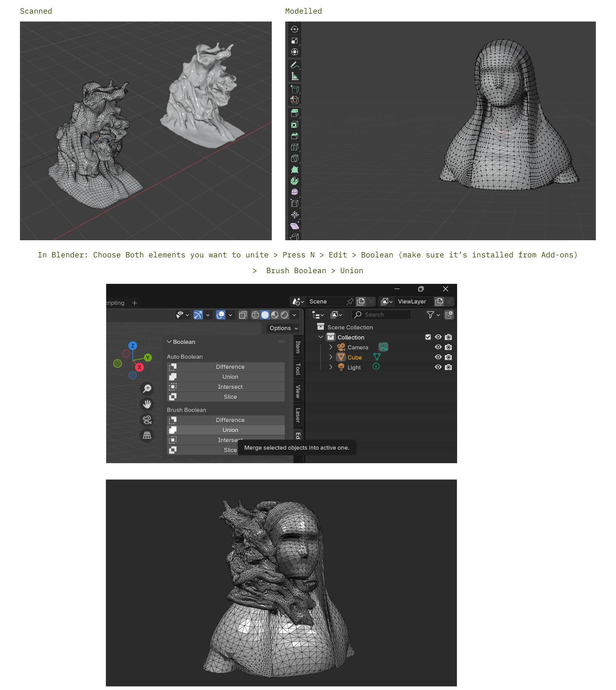Select the Annotate pencil tool
The height and width of the screenshot is (690, 616).
coord(295,65)
